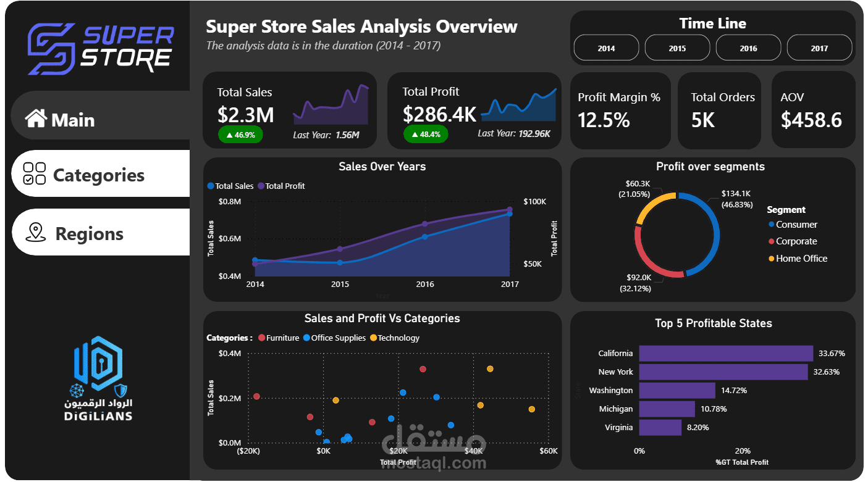
Task: Click the Washington profit bar
Action: 677,390
